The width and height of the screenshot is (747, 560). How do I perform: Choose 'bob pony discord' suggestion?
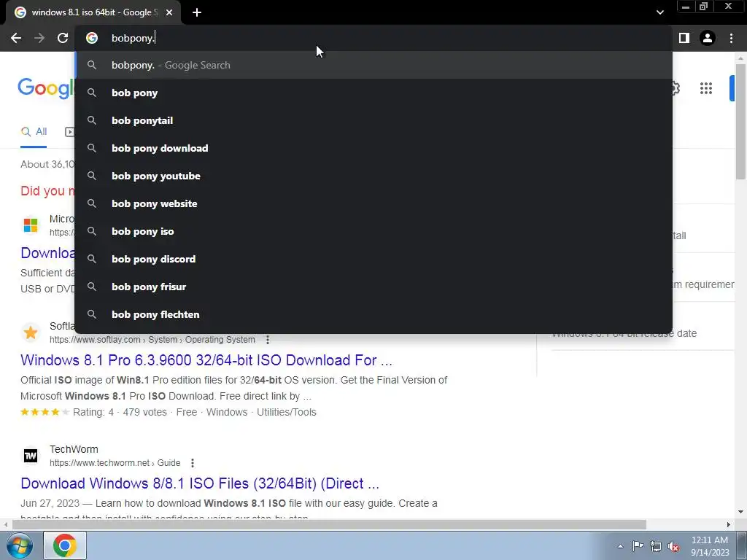[x=373, y=259]
